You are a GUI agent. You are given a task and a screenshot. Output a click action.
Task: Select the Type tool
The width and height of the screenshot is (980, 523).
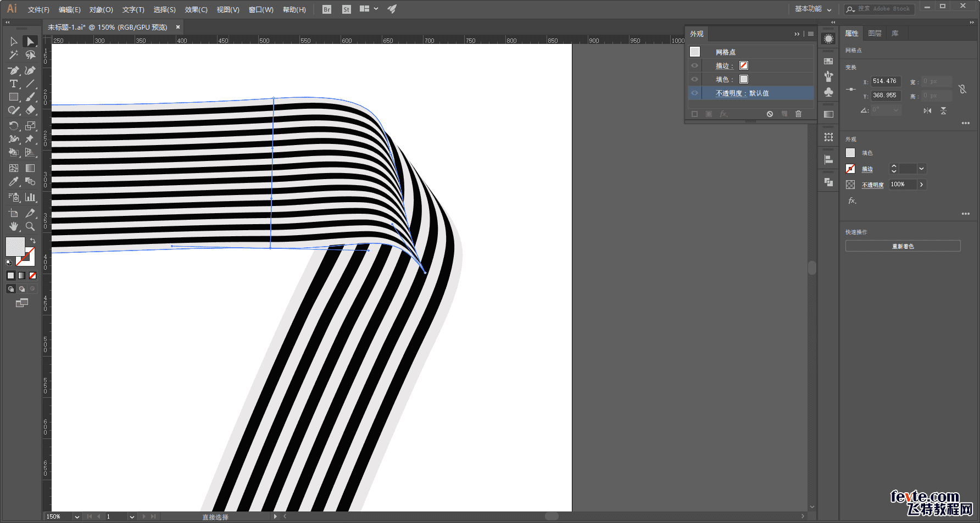[13, 84]
